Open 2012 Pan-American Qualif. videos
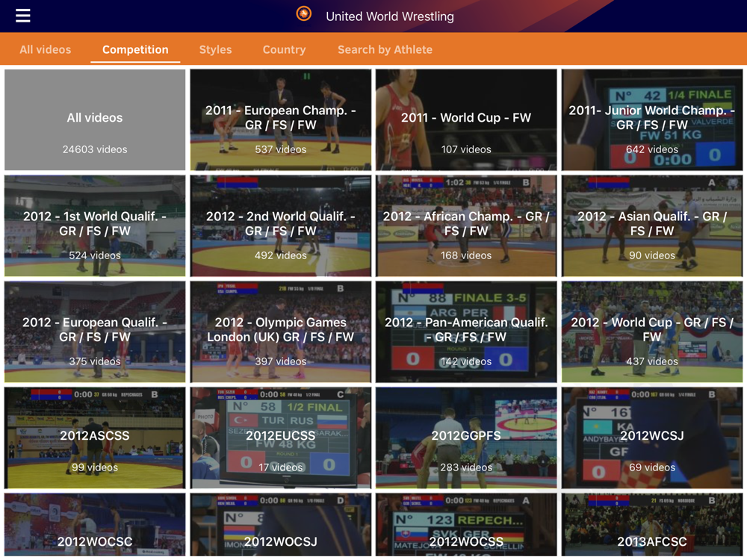The height and width of the screenshot is (560, 747). point(466,332)
